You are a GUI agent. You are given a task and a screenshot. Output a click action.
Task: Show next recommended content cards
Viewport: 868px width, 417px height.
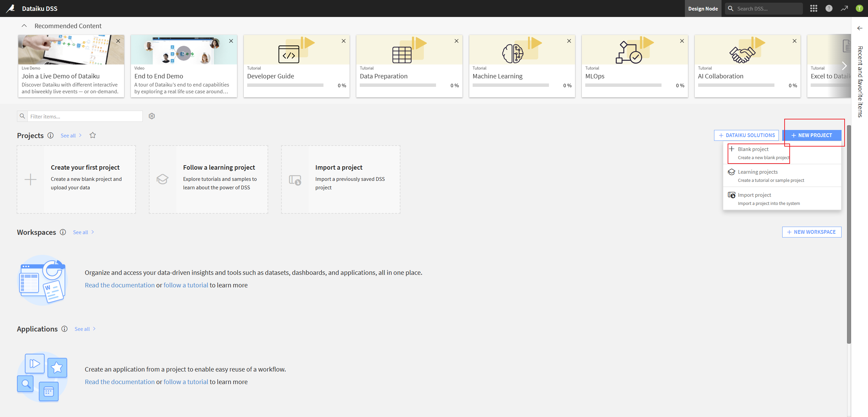point(844,66)
